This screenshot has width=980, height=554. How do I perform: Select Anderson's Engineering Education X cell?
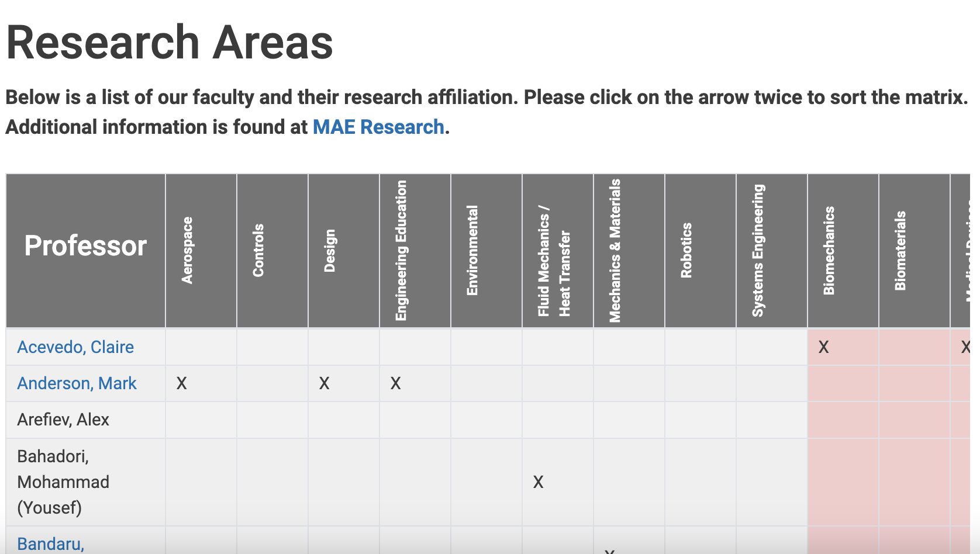(x=415, y=383)
